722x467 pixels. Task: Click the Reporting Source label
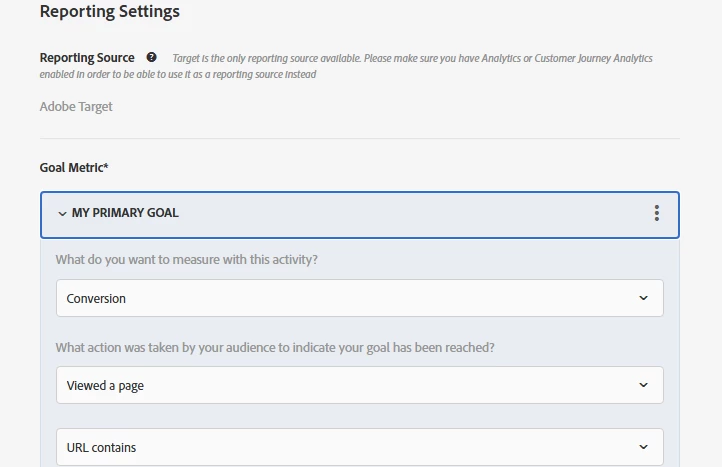tap(87, 58)
